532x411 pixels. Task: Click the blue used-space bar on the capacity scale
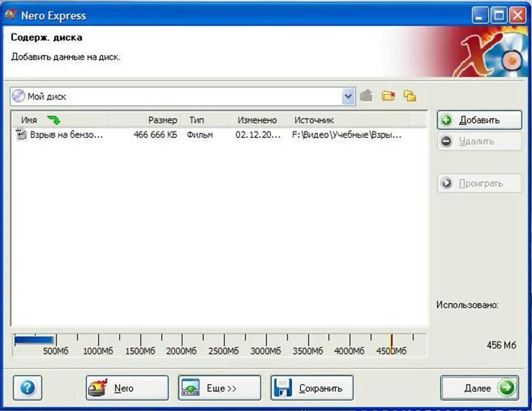pyautogui.click(x=34, y=340)
